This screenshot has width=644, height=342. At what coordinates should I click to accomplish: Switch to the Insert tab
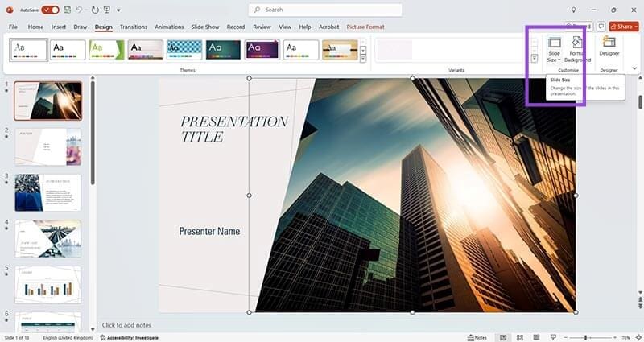[59, 27]
